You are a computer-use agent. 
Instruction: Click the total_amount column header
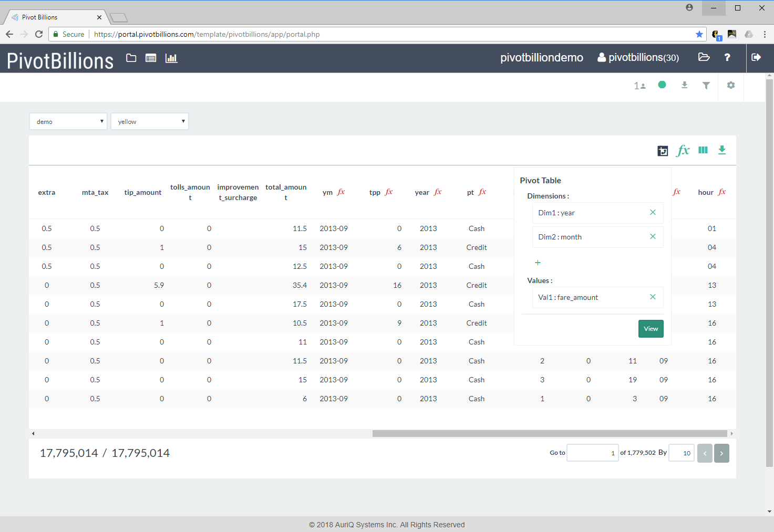tap(286, 192)
